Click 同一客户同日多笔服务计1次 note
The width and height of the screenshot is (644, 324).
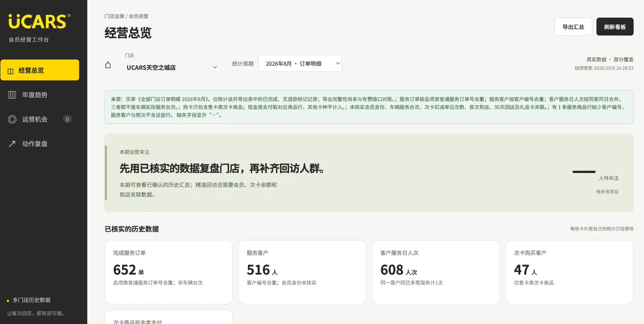[411, 282]
